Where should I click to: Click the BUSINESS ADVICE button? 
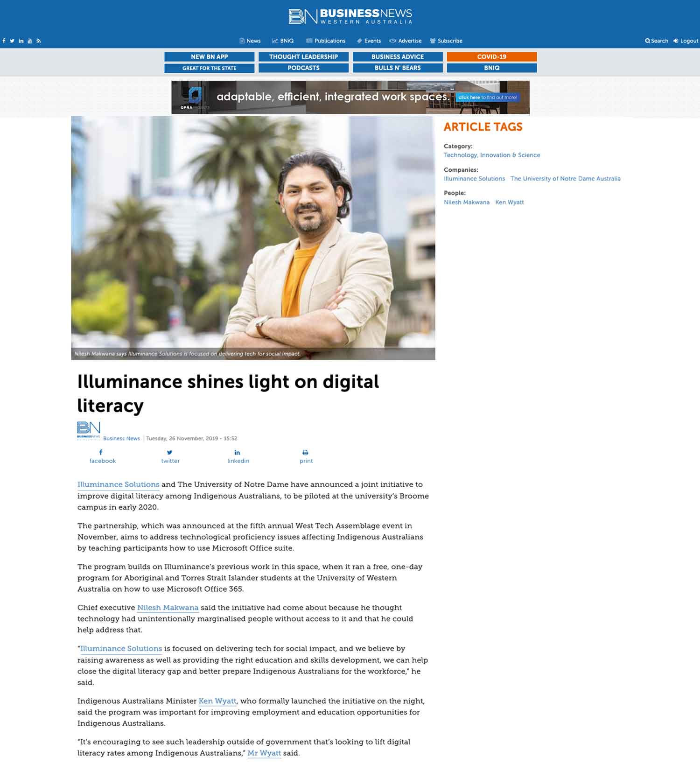(398, 56)
